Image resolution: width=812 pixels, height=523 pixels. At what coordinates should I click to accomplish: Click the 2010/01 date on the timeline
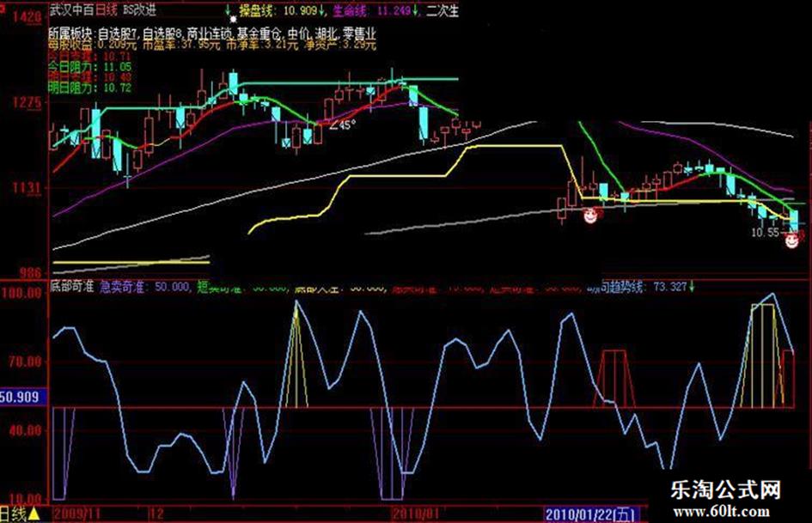[415, 514]
